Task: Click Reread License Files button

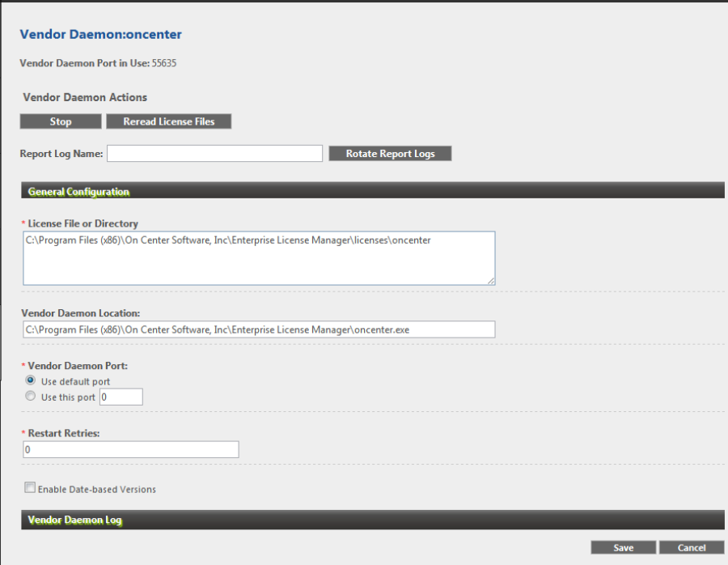Action: 168,121
